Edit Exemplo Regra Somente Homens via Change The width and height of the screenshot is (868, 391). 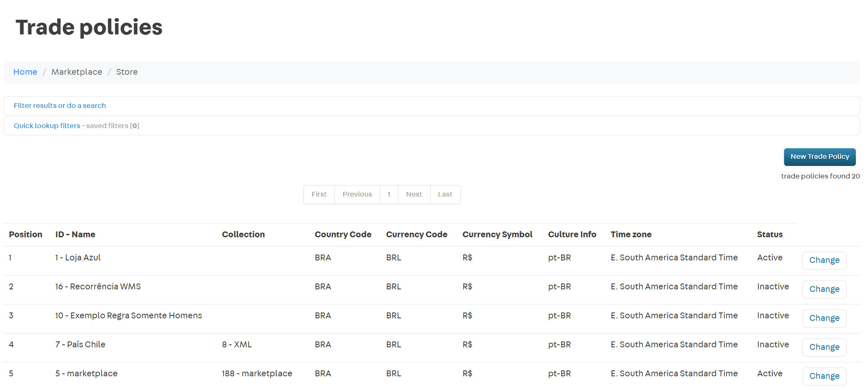(824, 318)
